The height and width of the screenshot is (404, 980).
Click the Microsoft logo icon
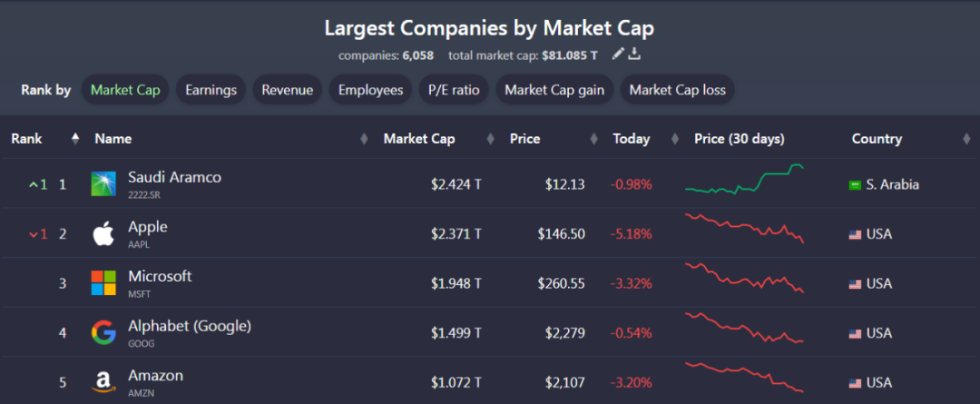[103, 283]
